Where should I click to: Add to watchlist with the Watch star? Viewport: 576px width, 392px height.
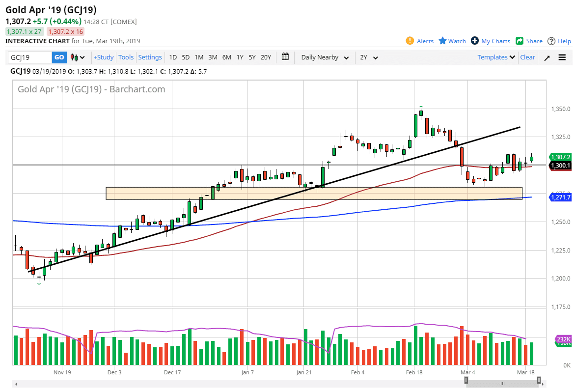click(442, 41)
